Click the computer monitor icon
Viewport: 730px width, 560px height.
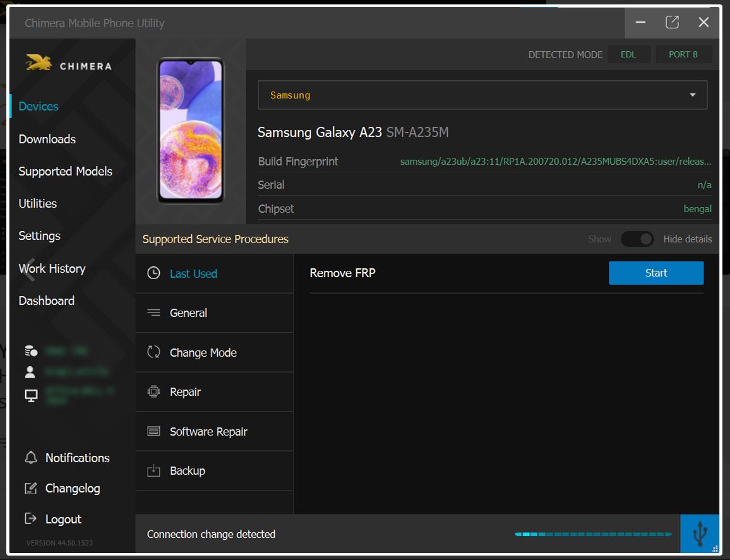point(31,396)
